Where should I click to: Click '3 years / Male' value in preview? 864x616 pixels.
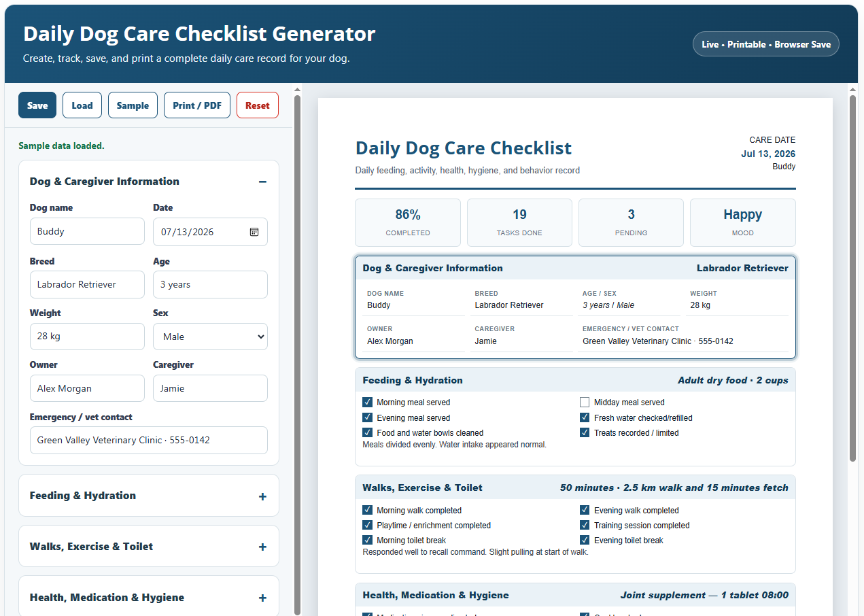608,305
